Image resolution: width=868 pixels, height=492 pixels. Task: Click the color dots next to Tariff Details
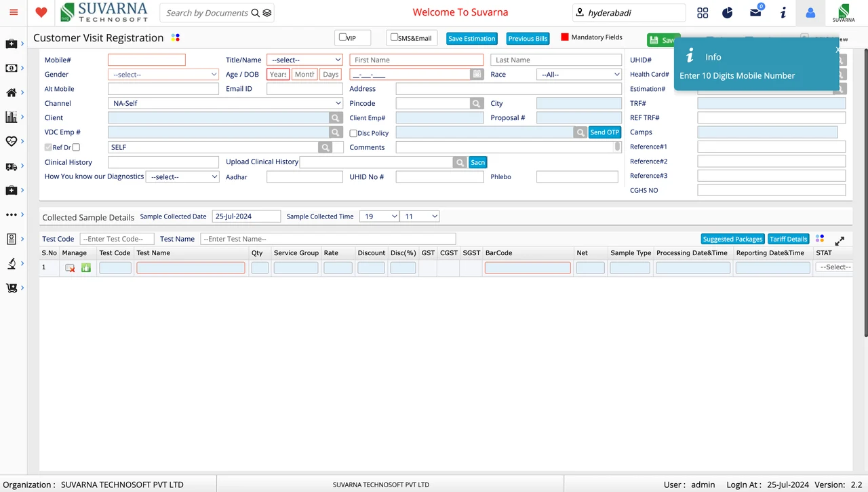click(820, 239)
